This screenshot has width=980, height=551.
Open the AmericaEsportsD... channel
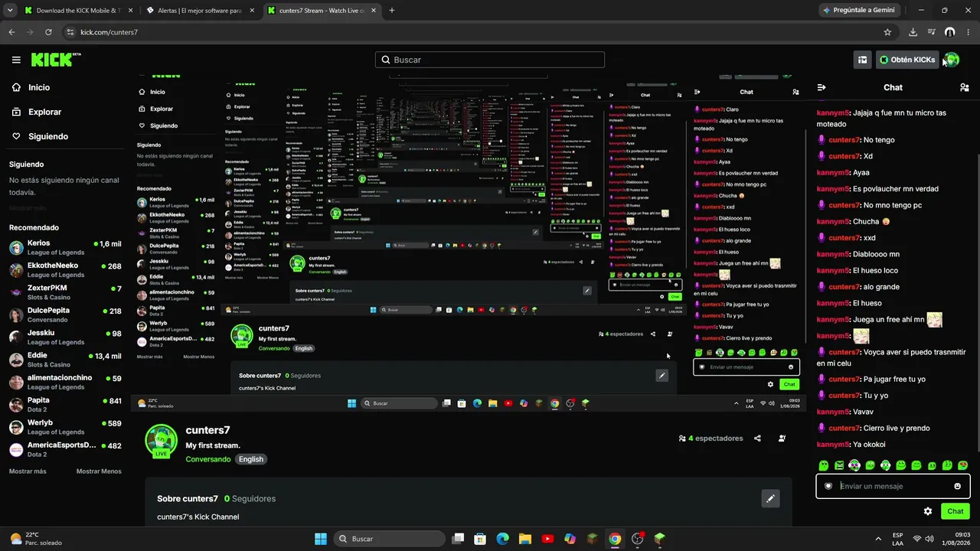[x=65, y=449]
